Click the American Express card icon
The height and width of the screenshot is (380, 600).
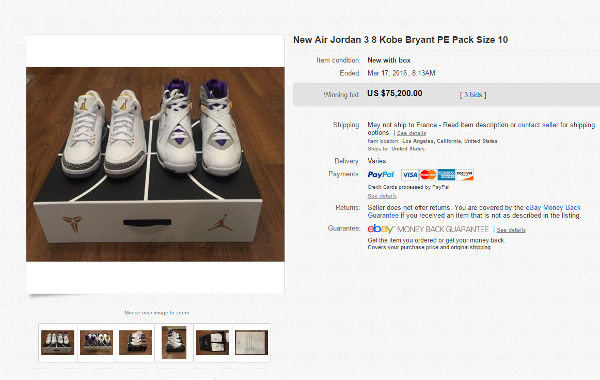click(446, 175)
